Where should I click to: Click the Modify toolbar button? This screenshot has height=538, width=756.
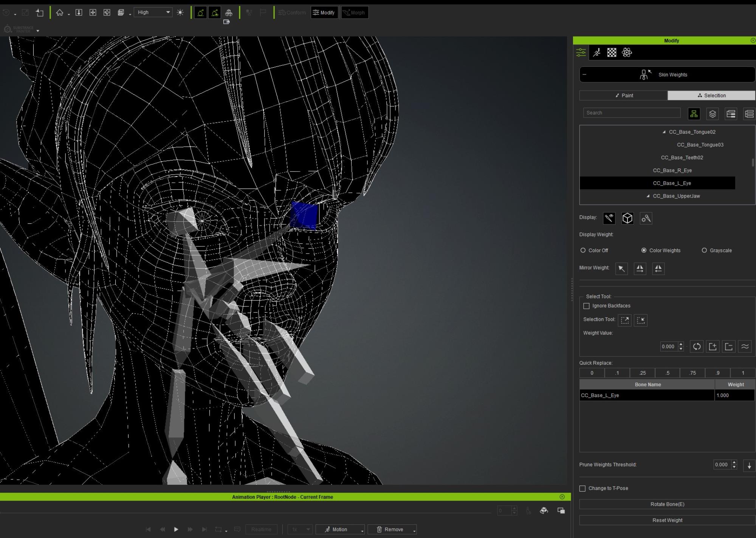(324, 12)
